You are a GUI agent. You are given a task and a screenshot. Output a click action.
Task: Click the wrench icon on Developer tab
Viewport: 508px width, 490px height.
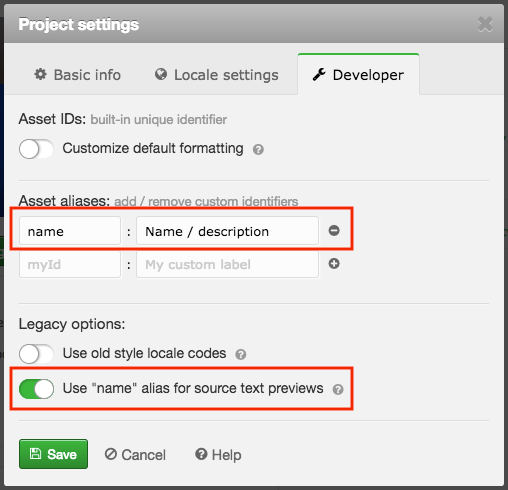click(319, 74)
